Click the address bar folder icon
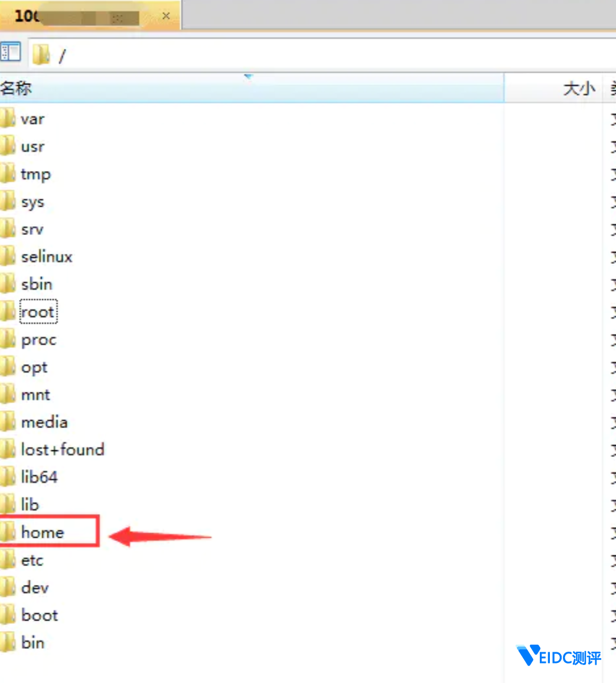This screenshot has width=616, height=683. tap(41, 55)
